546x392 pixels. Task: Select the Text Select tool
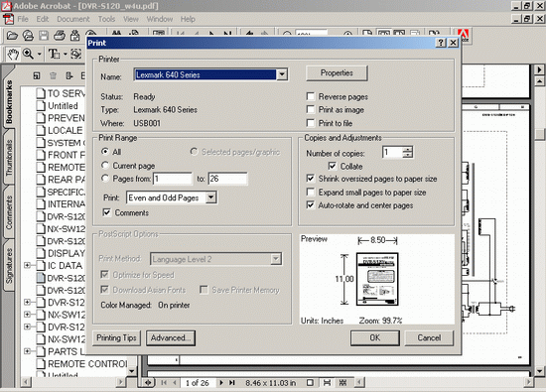point(54,54)
